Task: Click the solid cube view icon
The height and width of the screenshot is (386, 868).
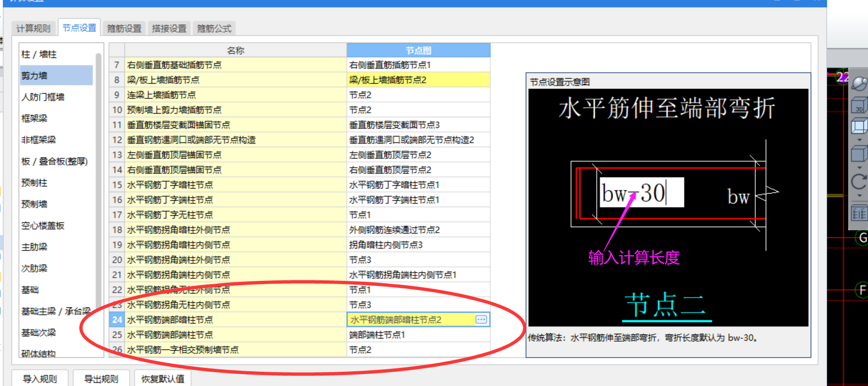Action: 859,154
